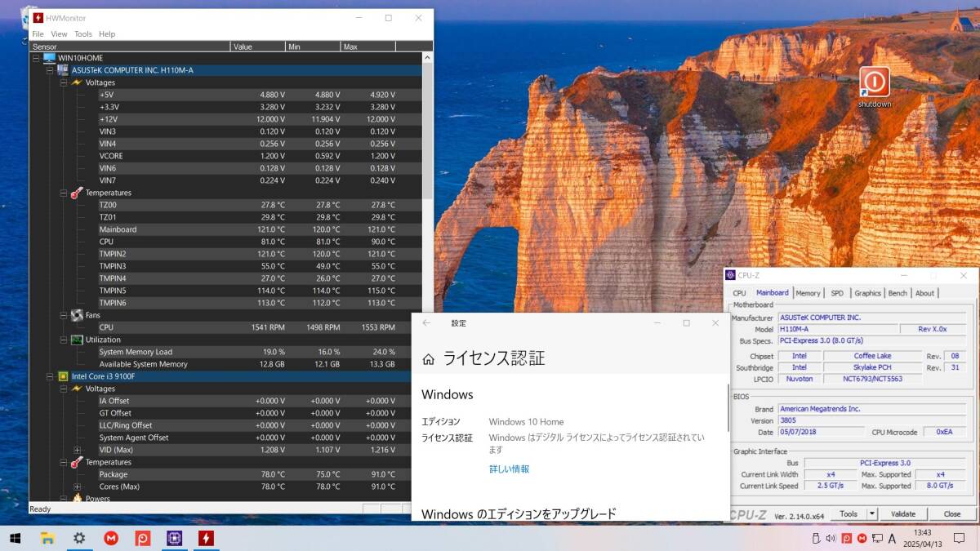Click the lightning icon beside Intel Core Voltages

tap(77, 389)
